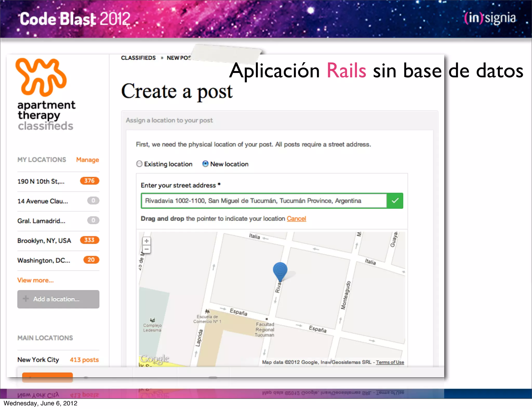The width and height of the screenshot is (532, 409).
Task: Select the 190 N 10th St location
Action: 41,181
